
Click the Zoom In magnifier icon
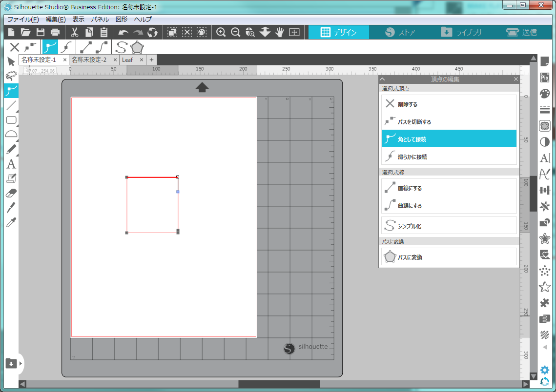221,33
